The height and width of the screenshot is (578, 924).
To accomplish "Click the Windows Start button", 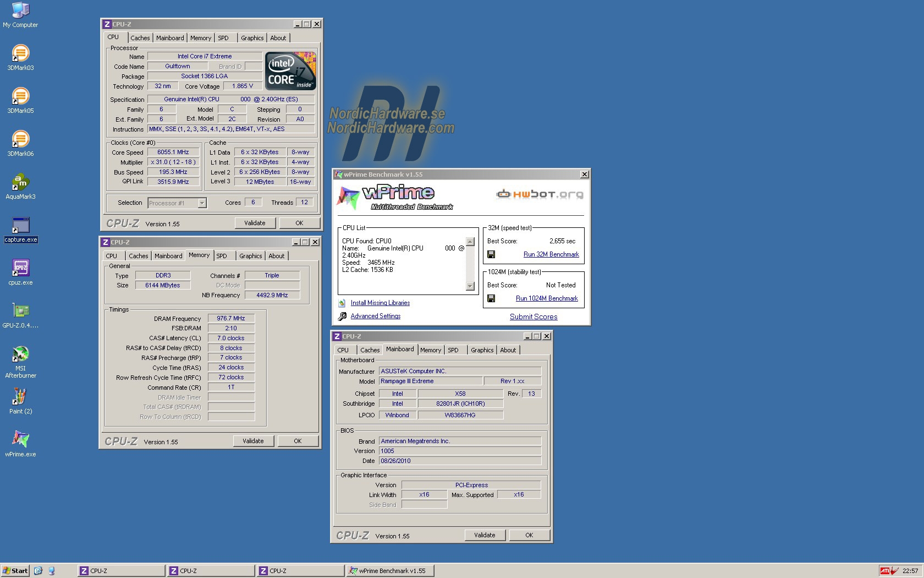I will click(x=15, y=571).
